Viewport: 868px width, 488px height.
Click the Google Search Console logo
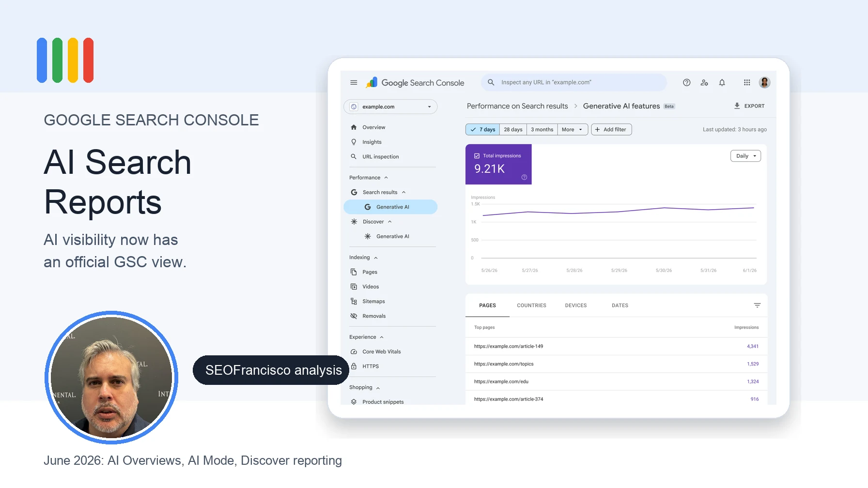pos(415,82)
